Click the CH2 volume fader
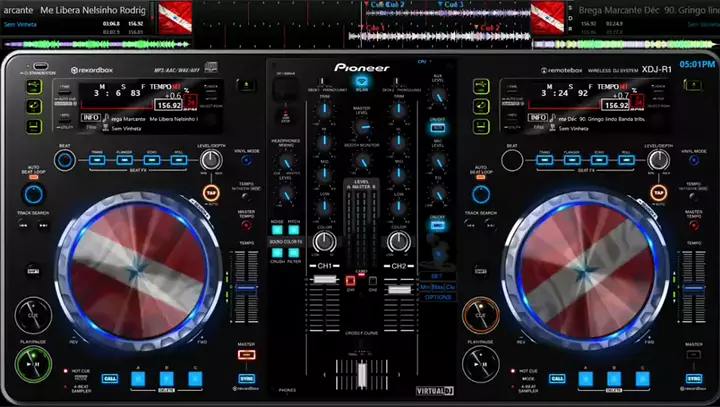Image resolution: width=720 pixels, height=407 pixels. point(399,289)
